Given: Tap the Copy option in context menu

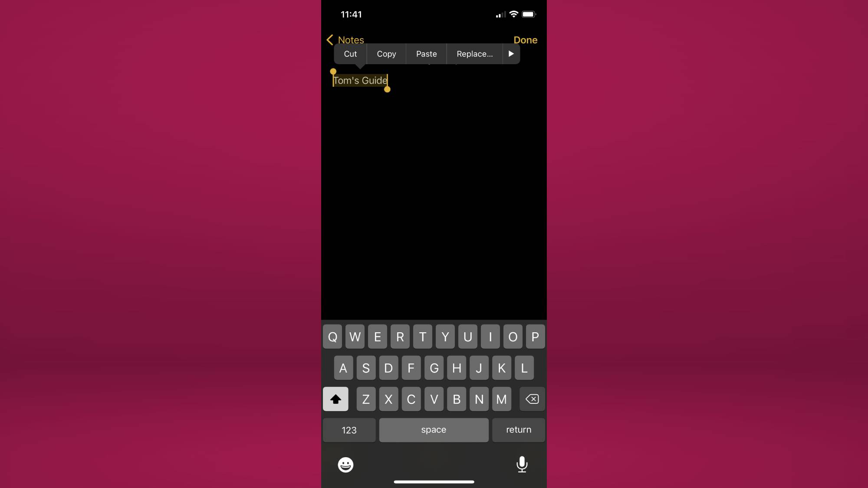Looking at the screenshot, I should click(386, 54).
